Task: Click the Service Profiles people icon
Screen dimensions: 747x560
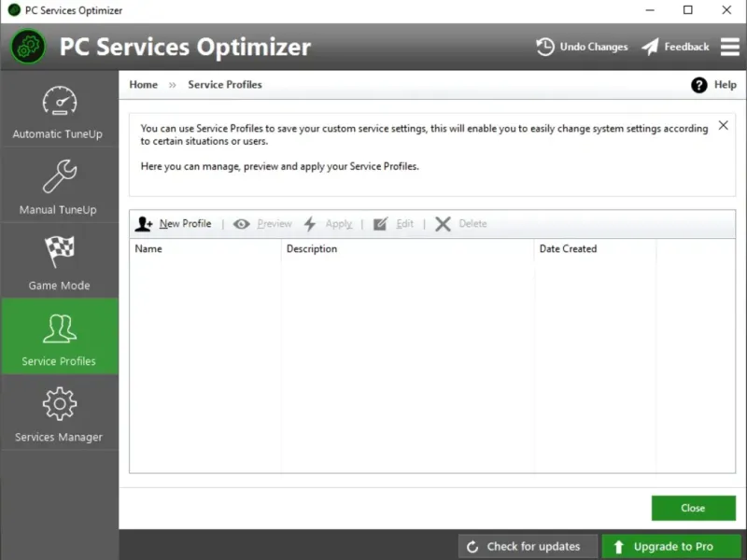Action: click(x=60, y=329)
